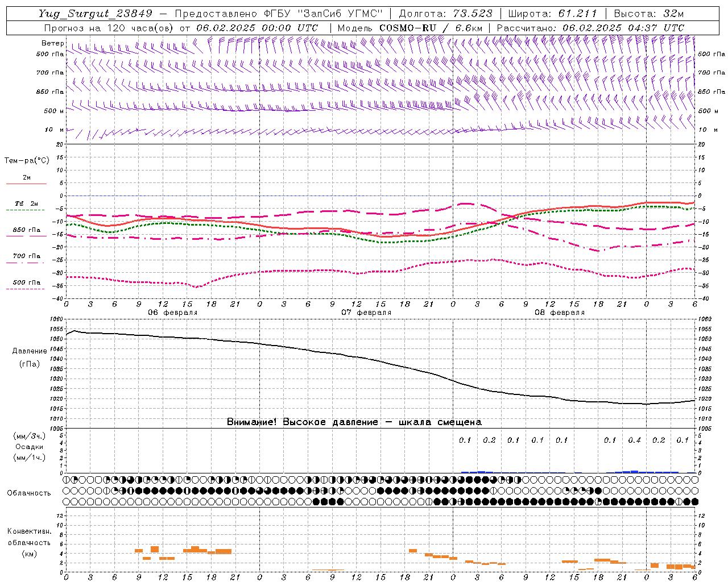Viewport: 728px width, 582px height.
Task: Click the 'Облачность' cloud cover row label
Action: (x=29, y=493)
